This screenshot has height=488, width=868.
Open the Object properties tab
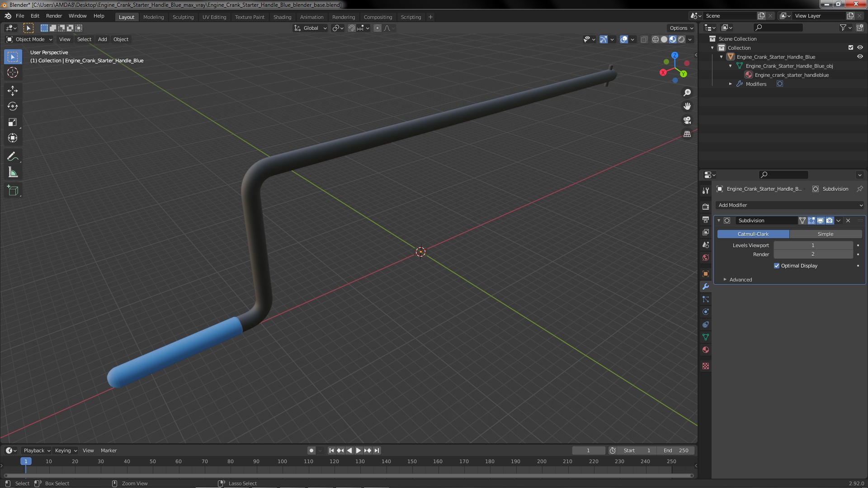(x=706, y=274)
